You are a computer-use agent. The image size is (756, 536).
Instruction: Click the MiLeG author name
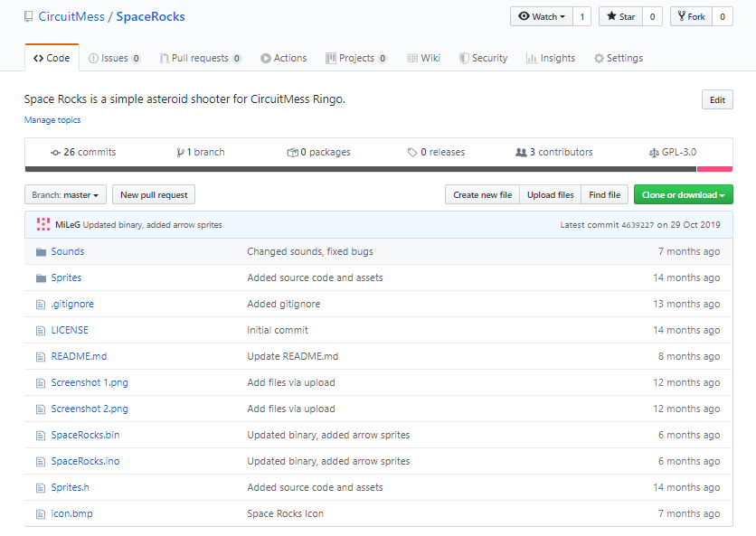click(68, 225)
